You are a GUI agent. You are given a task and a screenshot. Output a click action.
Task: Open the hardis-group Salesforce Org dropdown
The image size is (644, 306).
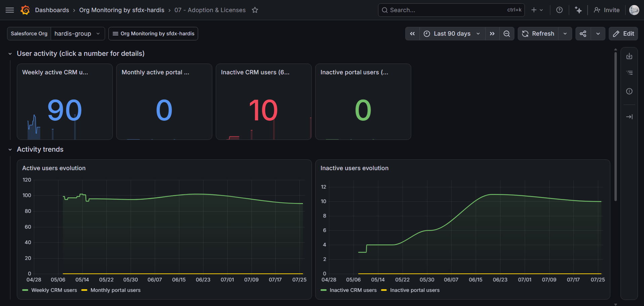(78, 34)
